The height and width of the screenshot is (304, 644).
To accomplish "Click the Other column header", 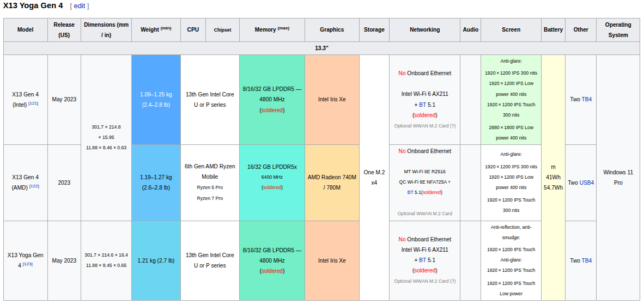I will point(581,29).
